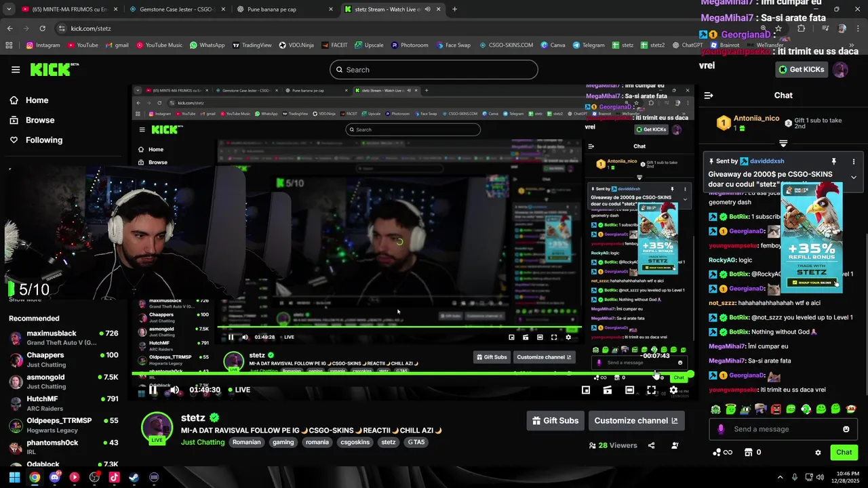Screen dimensions: 868x488
Task: Click stetz channel avatar with LIVE badge
Action: click(157, 428)
